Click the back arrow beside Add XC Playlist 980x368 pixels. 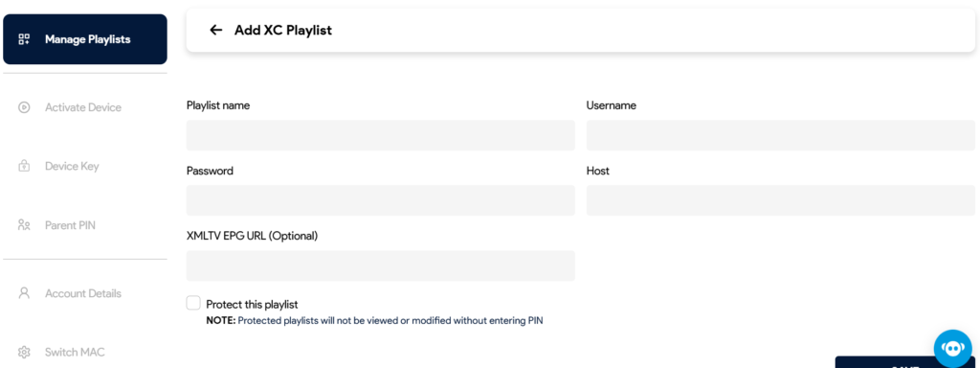coord(215,30)
